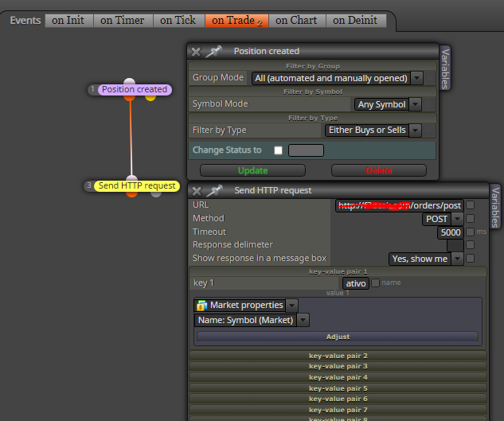Toggle checkbox beside Group Mode dropdown

(x=429, y=78)
